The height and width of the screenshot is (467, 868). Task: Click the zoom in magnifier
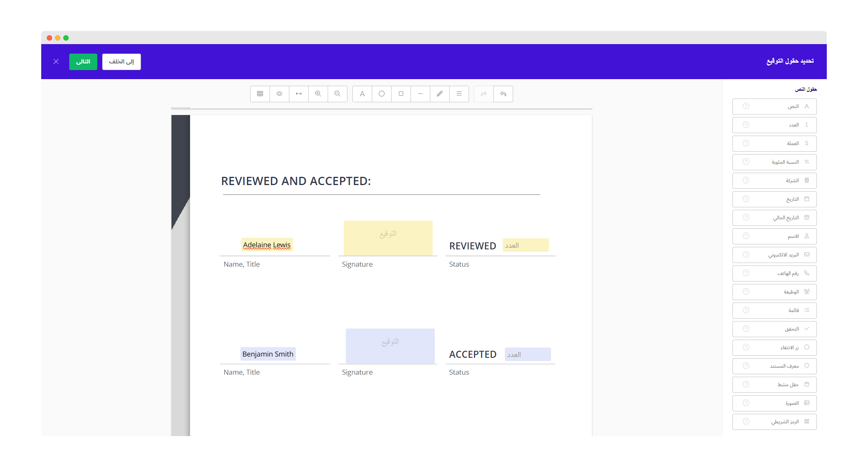coord(318,94)
